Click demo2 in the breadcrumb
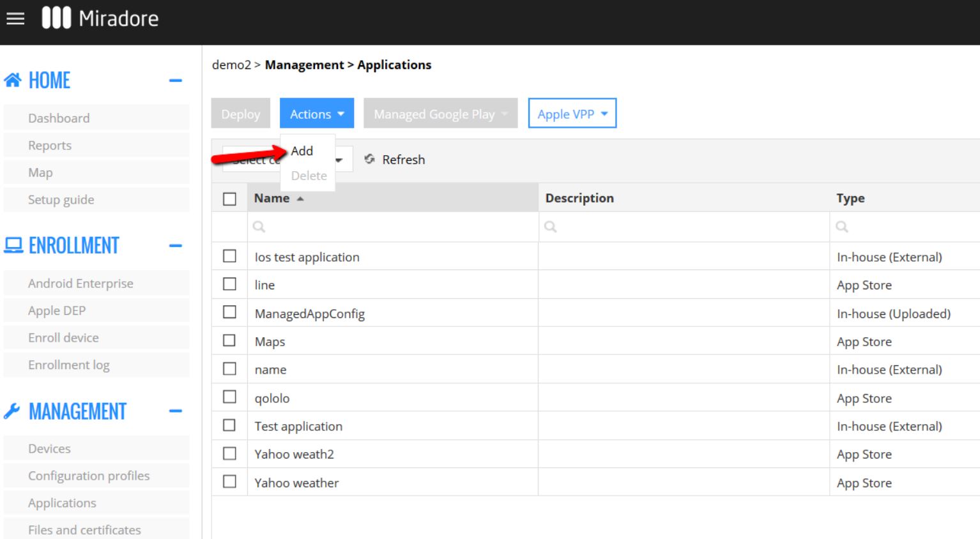 pos(231,65)
